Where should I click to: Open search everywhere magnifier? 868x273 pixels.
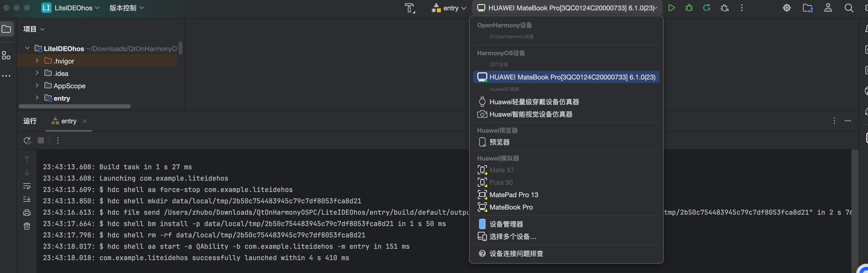[849, 8]
